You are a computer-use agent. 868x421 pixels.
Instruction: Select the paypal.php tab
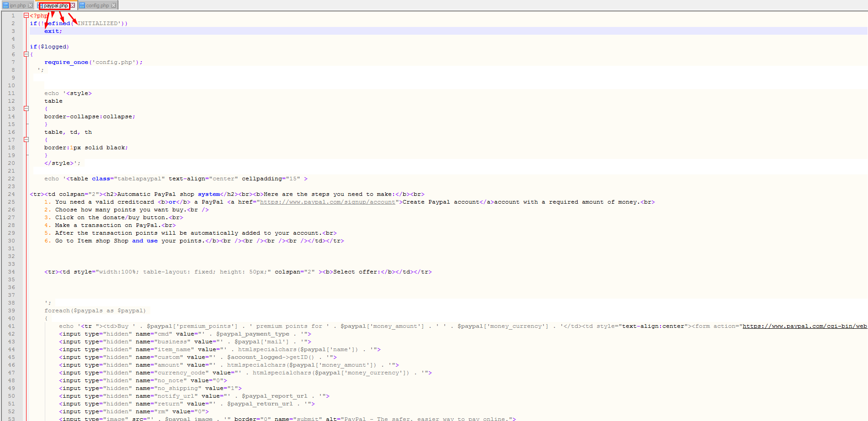coord(56,5)
